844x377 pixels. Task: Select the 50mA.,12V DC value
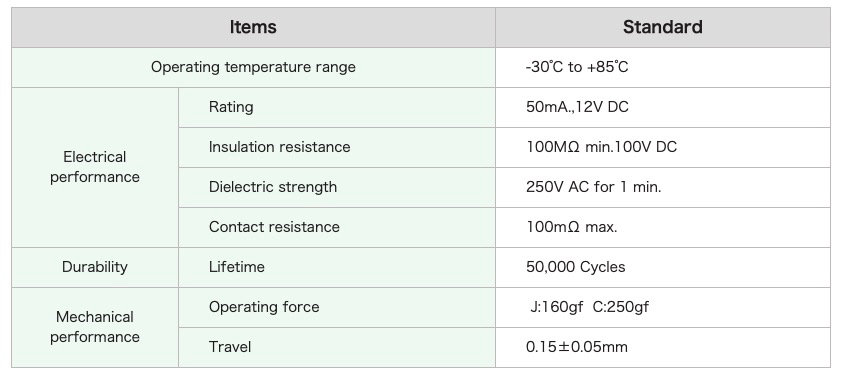point(577,107)
